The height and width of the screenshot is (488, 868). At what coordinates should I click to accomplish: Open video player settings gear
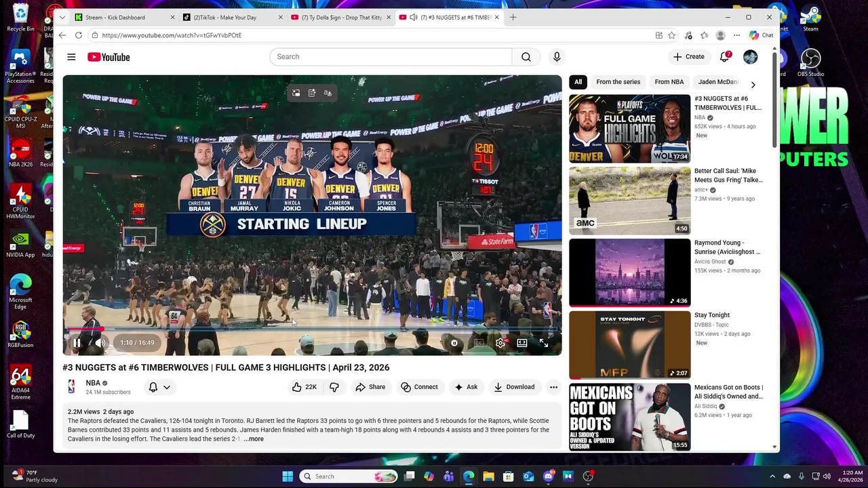[500, 343]
